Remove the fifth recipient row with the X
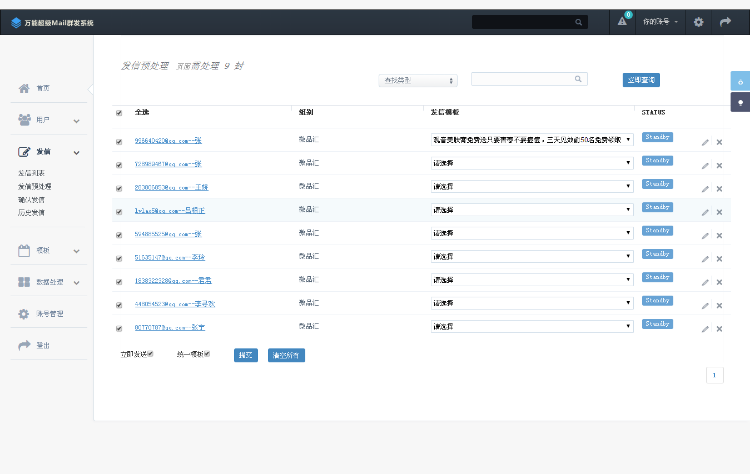Screen dimensions: 750x474 pyautogui.click(x=719, y=236)
